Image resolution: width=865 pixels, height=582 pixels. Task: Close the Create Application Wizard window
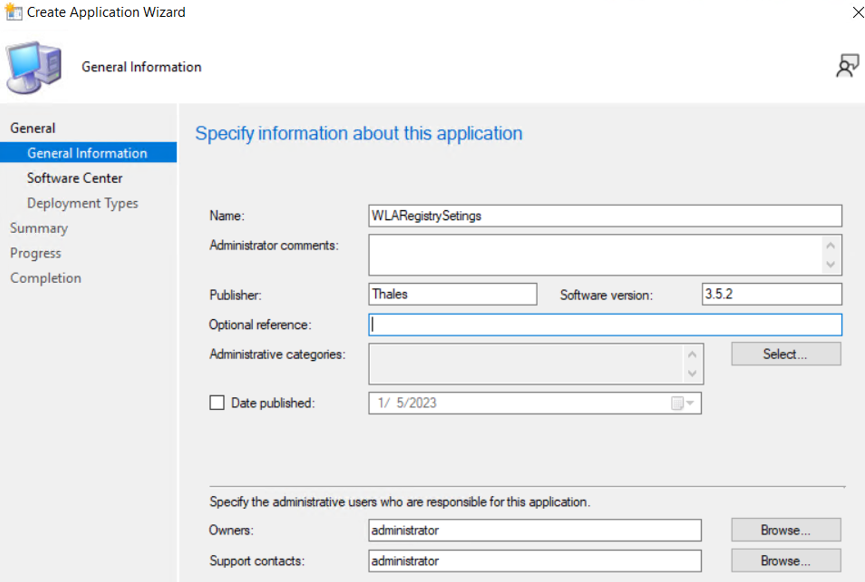(x=858, y=12)
